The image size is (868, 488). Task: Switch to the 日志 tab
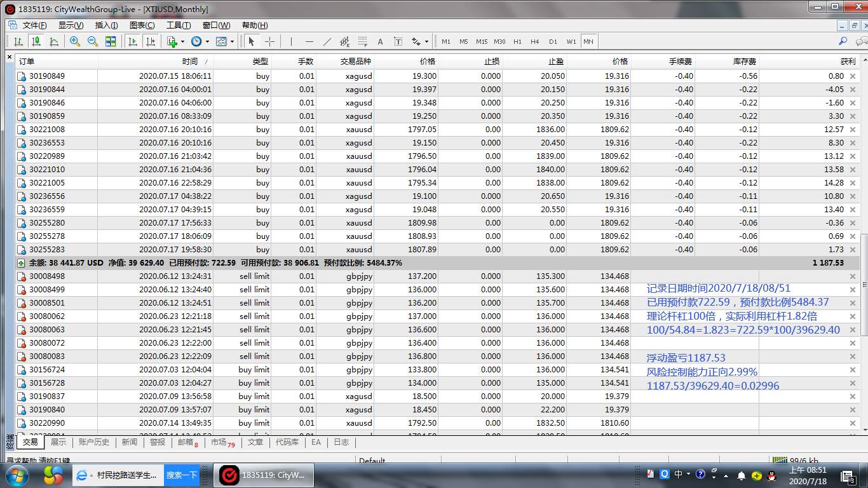pyautogui.click(x=341, y=442)
